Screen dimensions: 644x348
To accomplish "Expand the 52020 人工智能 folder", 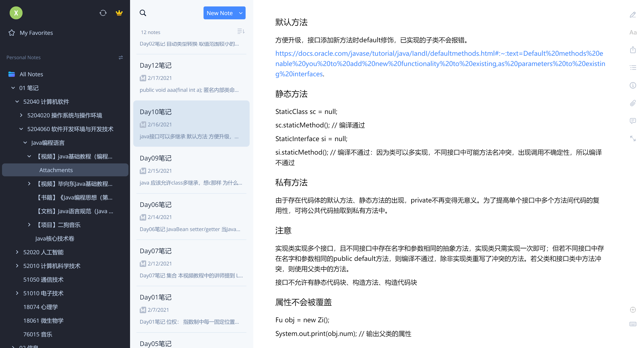I will point(17,252).
